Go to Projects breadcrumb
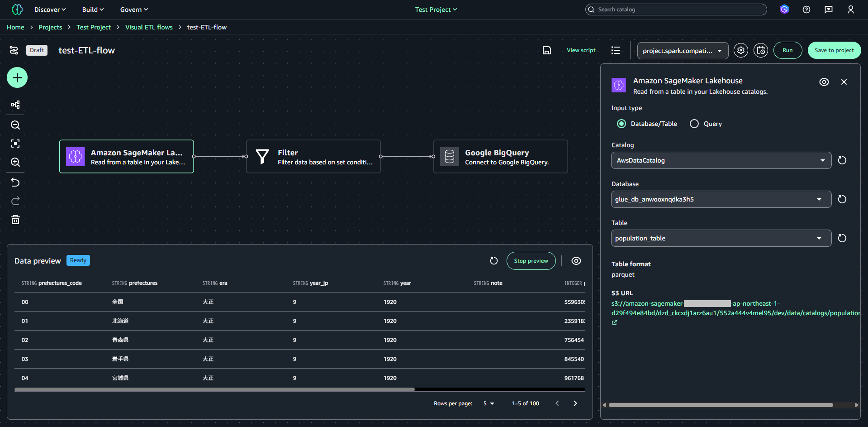This screenshot has height=427, width=868. click(x=50, y=27)
